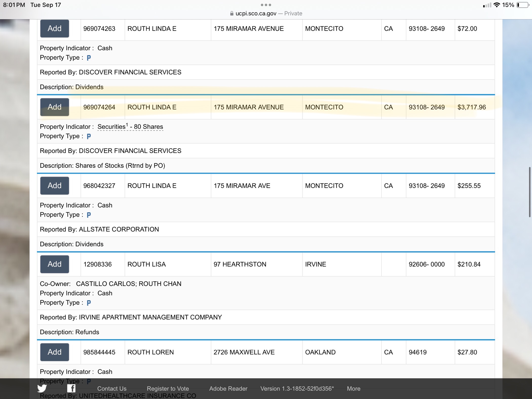Select 175 MIRAMAR AVE address cell
The image size is (532, 399).
point(256,186)
